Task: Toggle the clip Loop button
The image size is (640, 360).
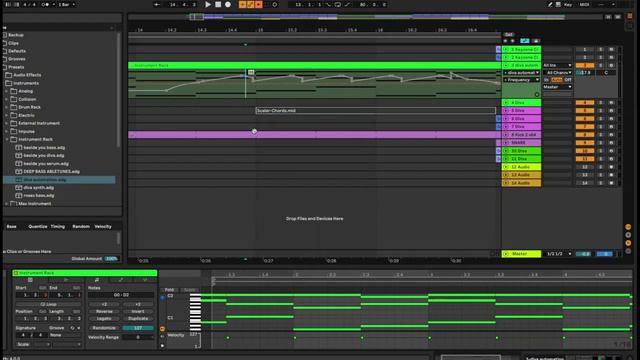Action: click(x=48, y=304)
